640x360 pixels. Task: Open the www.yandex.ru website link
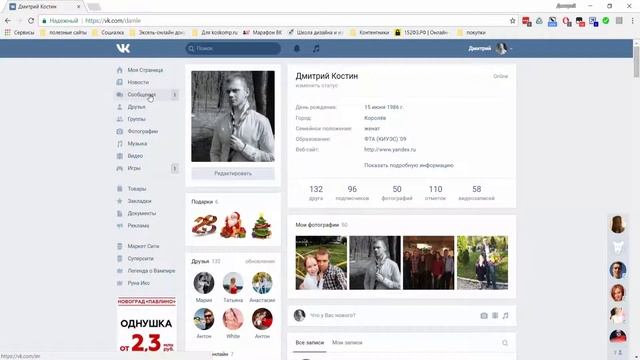[x=390, y=149]
